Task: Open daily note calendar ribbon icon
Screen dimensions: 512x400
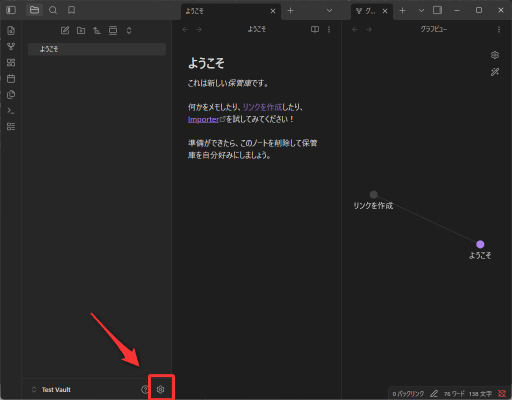Action: (x=11, y=79)
